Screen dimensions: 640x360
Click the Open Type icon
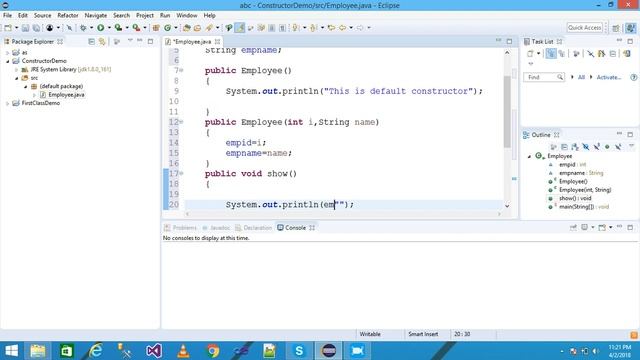(x=187, y=28)
